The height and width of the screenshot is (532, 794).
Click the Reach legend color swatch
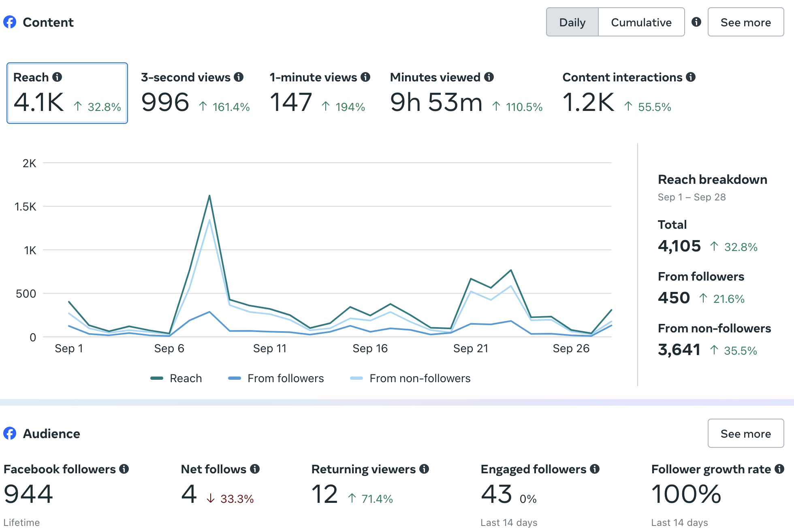pyautogui.click(x=157, y=378)
